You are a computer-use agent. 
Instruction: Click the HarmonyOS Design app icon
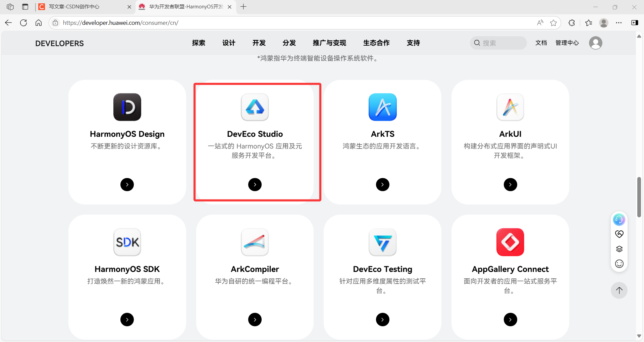pyautogui.click(x=127, y=107)
